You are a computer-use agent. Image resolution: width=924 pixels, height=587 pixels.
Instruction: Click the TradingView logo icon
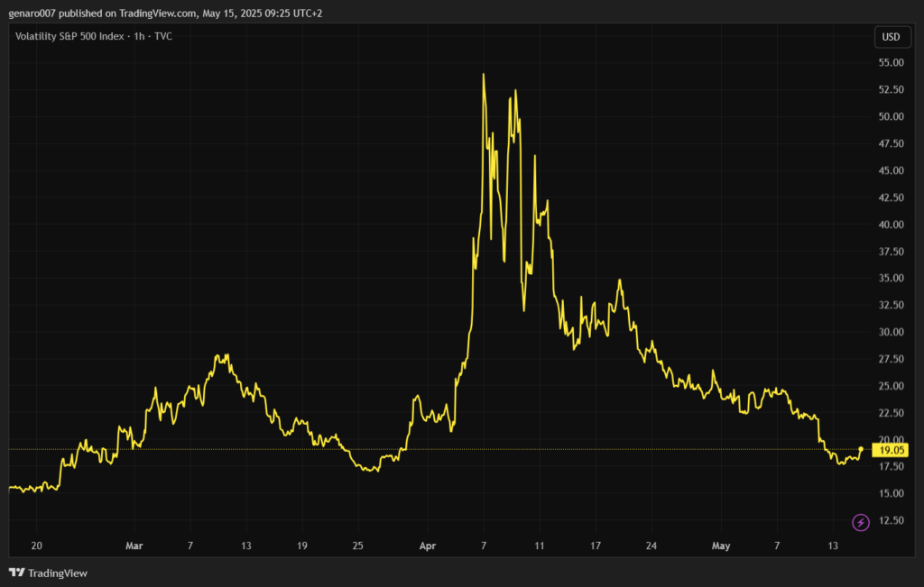[x=16, y=573]
